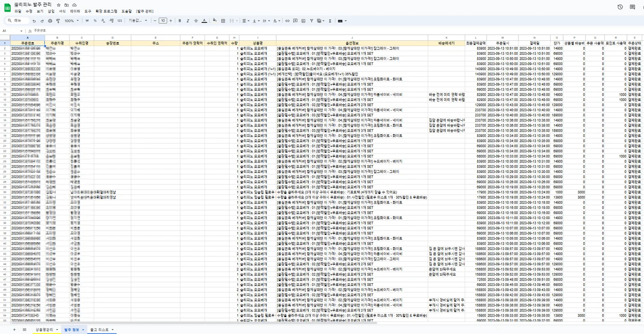This screenshot has height=334, width=644.
Task: Insert a link
Action: click(x=287, y=21)
